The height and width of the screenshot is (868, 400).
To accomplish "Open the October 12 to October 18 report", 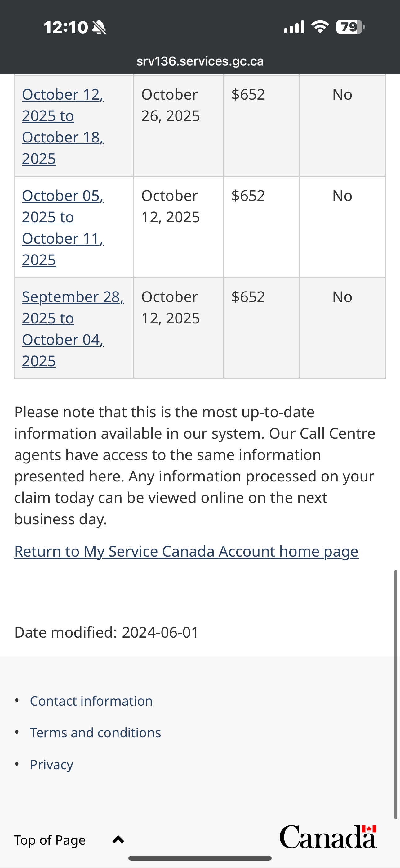I will click(63, 126).
